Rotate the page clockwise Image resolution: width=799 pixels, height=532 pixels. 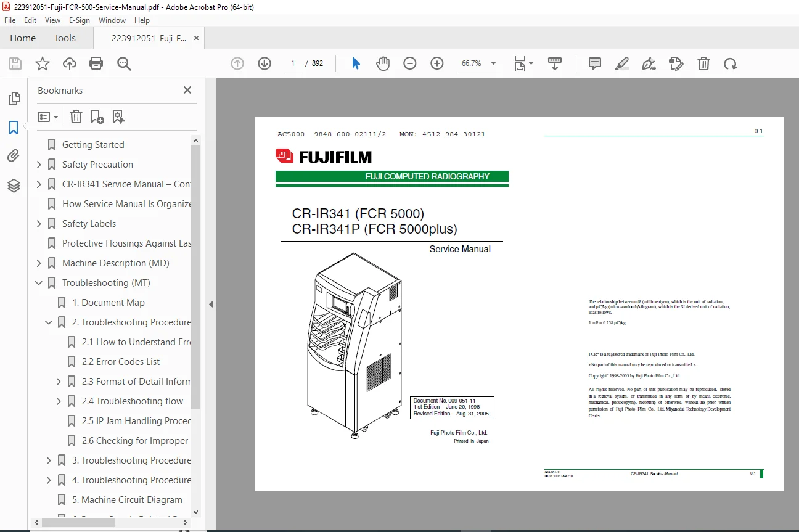pos(731,63)
